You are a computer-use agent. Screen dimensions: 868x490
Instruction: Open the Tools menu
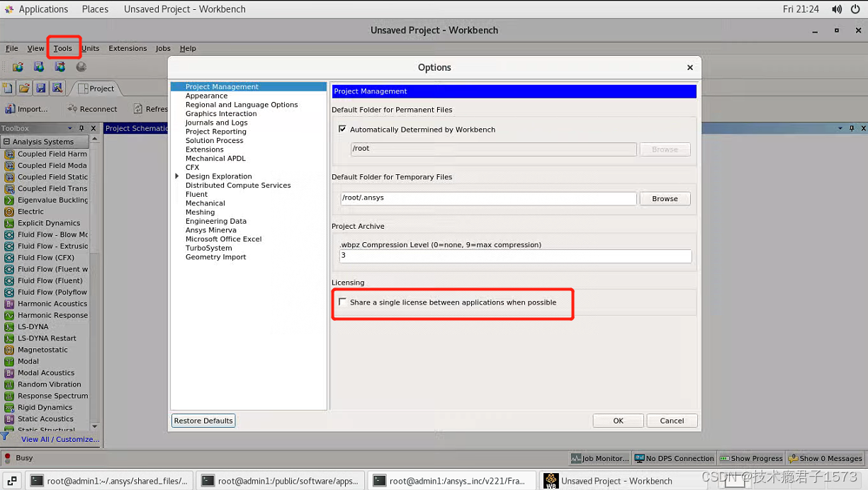click(x=63, y=48)
